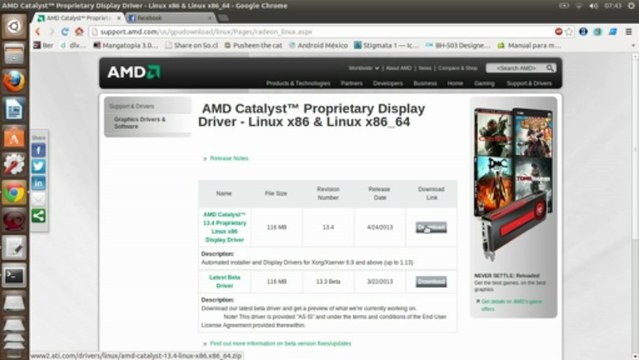
Task: Switch to Facebook tab
Action: click(169, 18)
